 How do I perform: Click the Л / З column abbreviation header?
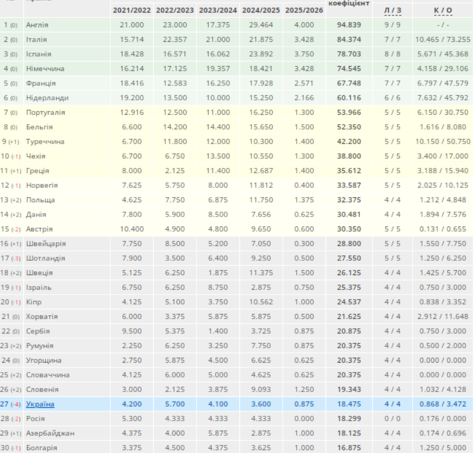[x=392, y=11]
